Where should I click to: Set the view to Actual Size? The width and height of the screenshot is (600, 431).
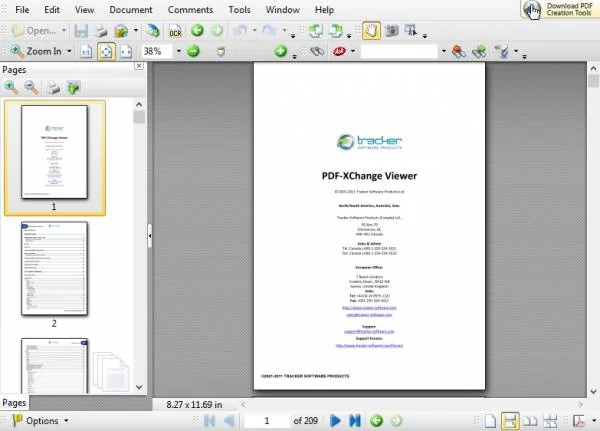coord(86,51)
